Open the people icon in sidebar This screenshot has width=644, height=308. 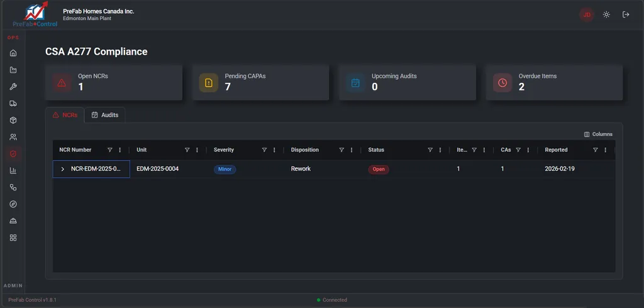click(13, 137)
